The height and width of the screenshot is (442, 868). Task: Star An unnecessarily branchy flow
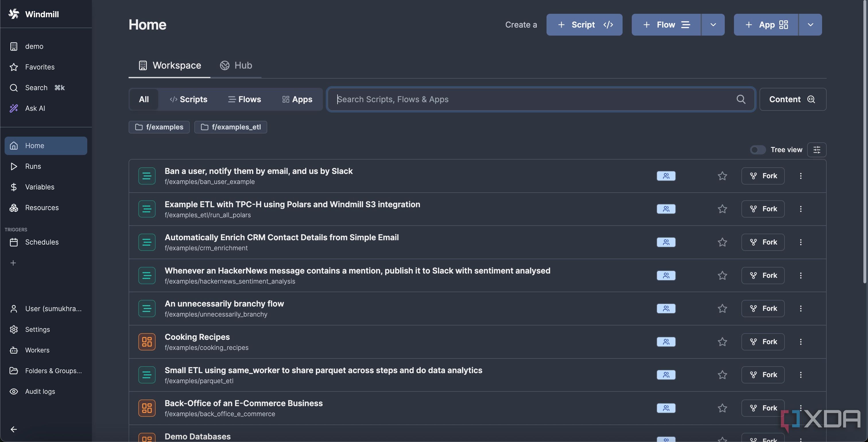point(722,309)
